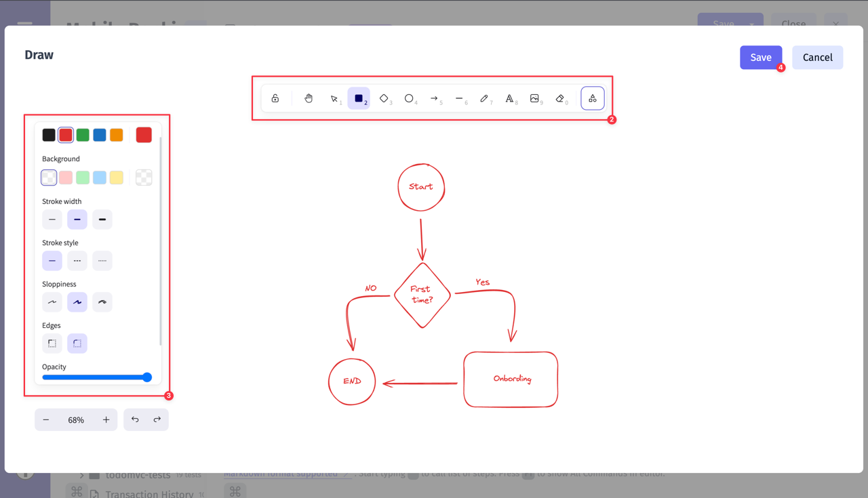The image size is (868, 498).
Task: Select the Text tool
Action: pyautogui.click(x=510, y=98)
